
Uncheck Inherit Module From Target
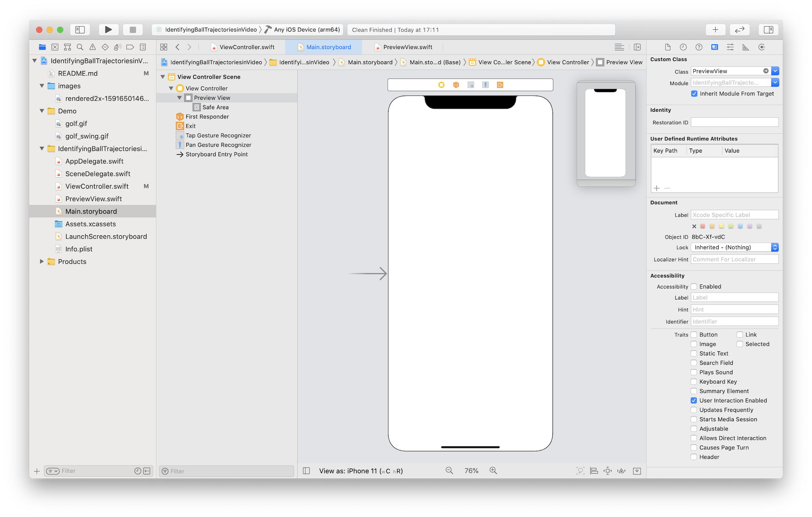point(694,94)
